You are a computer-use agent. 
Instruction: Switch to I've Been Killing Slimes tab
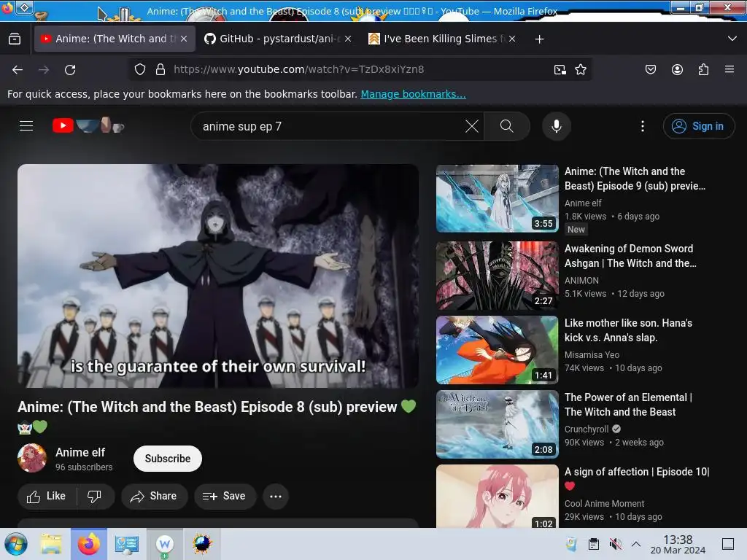point(442,39)
